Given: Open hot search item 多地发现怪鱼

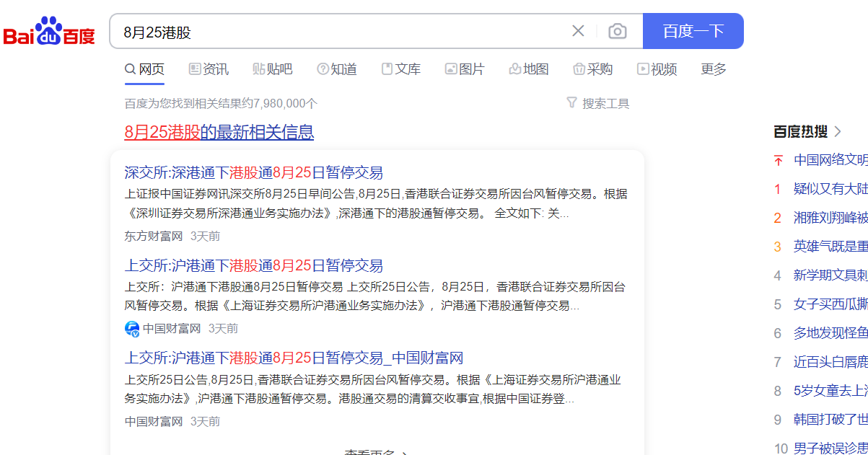Looking at the screenshot, I should click(x=830, y=333).
